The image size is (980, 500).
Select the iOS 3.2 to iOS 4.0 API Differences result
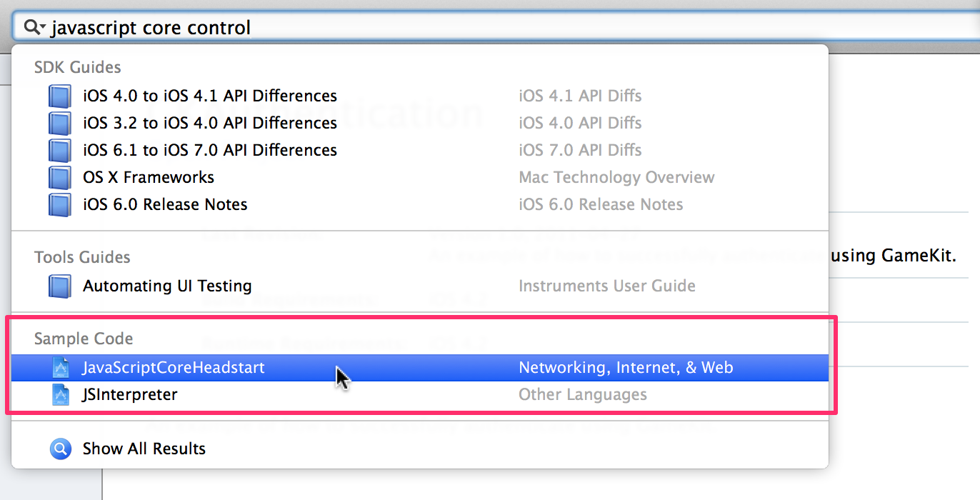420,123
